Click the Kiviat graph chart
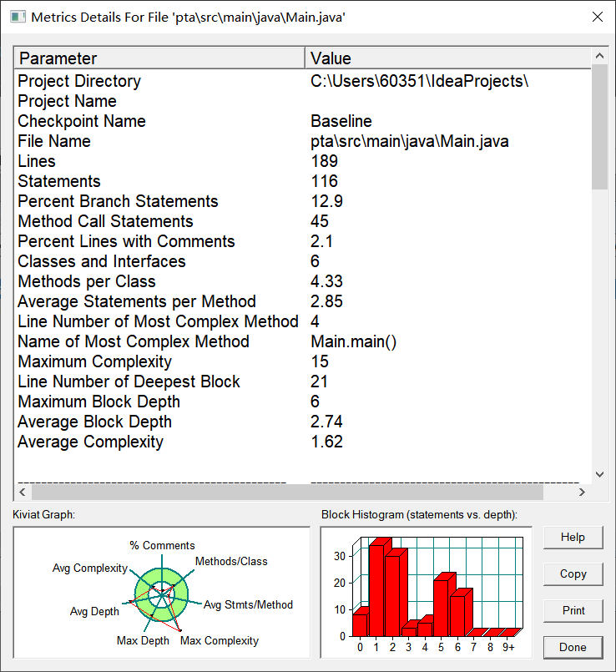The image size is (616, 672). 162,593
